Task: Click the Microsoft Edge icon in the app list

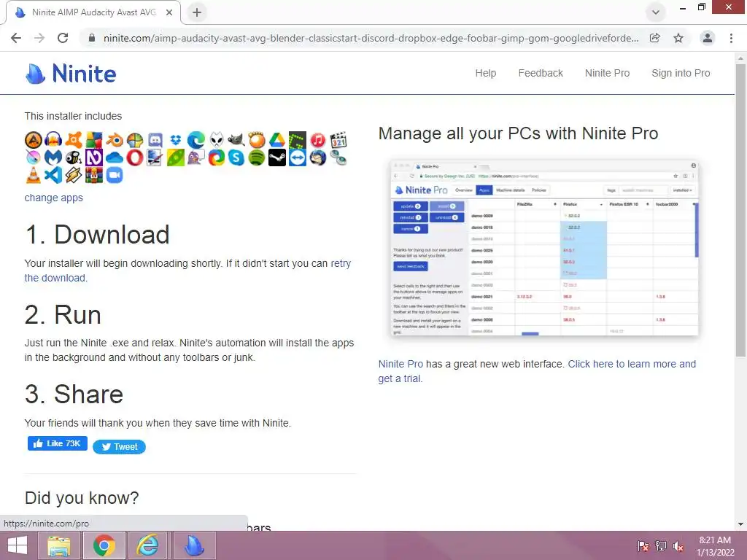Action: [196, 140]
